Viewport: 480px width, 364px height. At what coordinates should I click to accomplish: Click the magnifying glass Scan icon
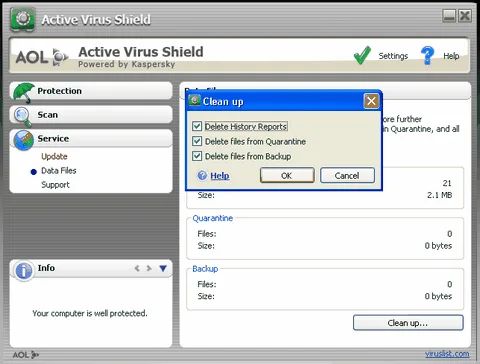22,117
